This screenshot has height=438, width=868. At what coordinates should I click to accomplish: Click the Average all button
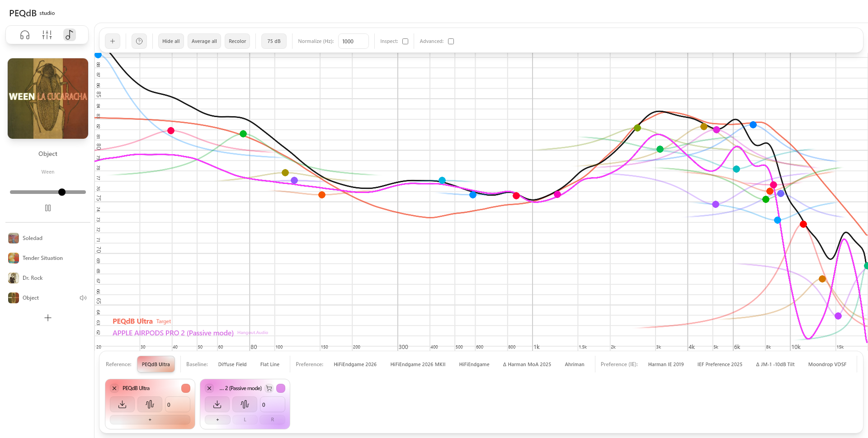click(204, 41)
